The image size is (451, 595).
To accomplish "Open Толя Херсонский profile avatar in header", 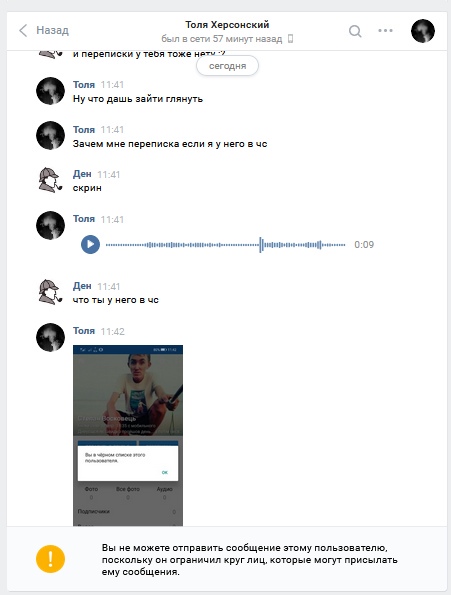I will click(x=423, y=31).
